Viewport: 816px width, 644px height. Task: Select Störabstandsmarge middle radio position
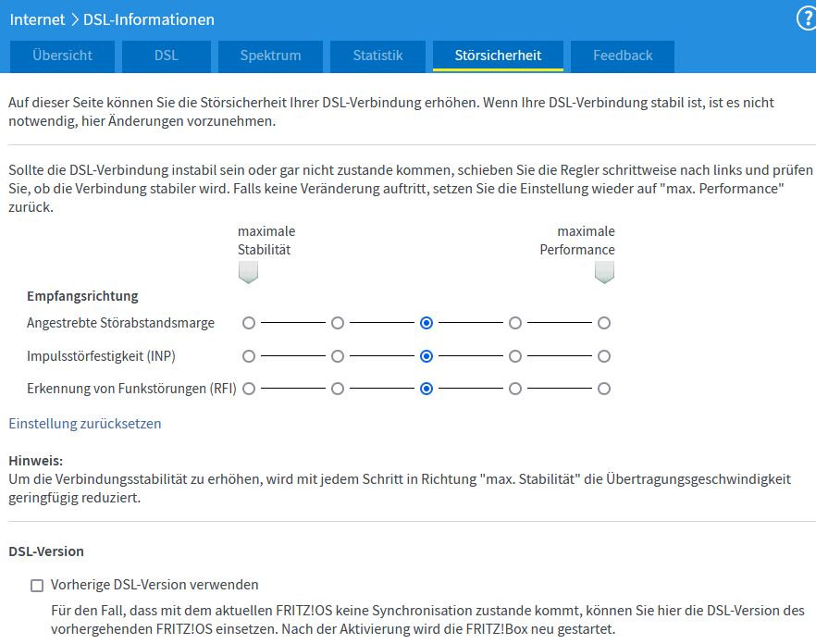tap(427, 323)
